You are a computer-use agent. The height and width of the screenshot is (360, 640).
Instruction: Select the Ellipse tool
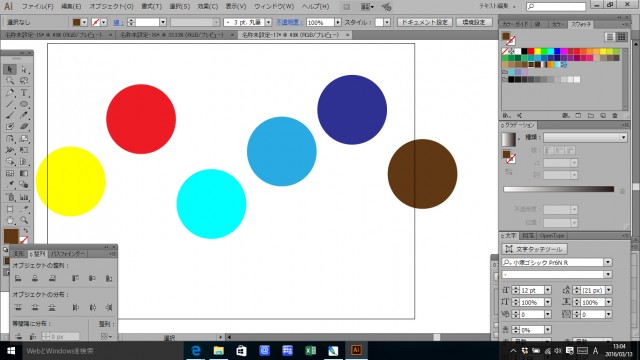(24, 104)
